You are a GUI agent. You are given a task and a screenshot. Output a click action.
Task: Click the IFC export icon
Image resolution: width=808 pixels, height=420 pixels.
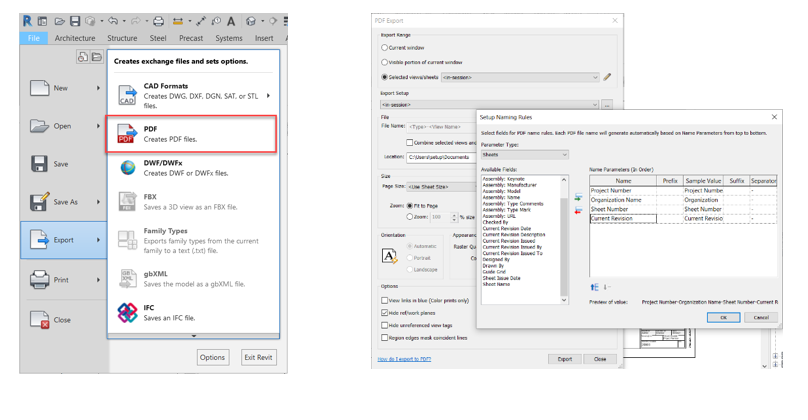[x=127, y=312]
